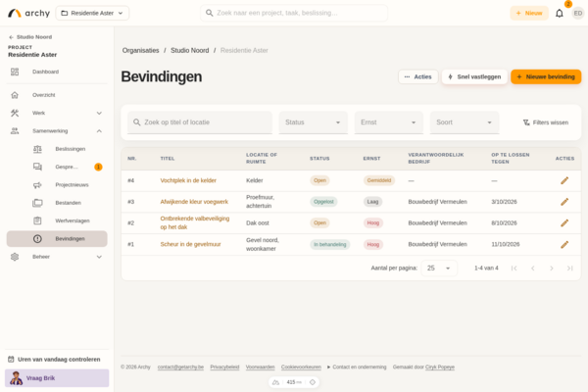
Task: Open Werfverslagen in the sidebar
Action: pyautogui.click(x=57, y=220)
